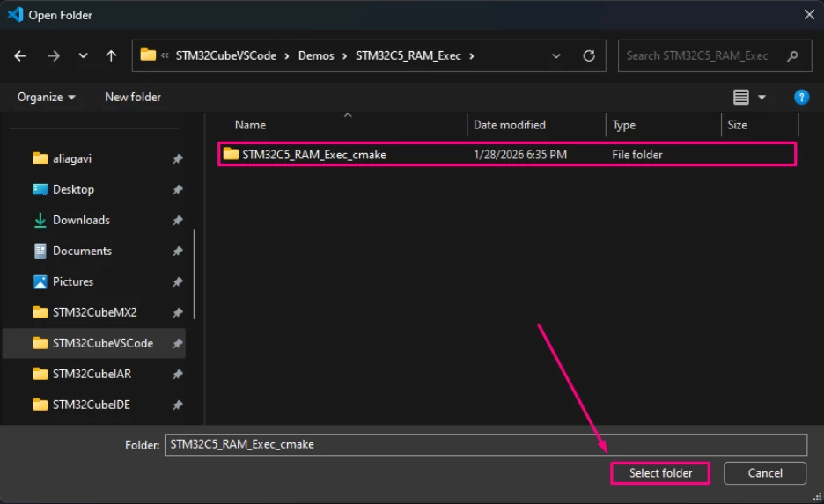Viewport: 824px width, 504px height.
Task: Open the recent locations dropdown arrow
Action: [83, 55]
